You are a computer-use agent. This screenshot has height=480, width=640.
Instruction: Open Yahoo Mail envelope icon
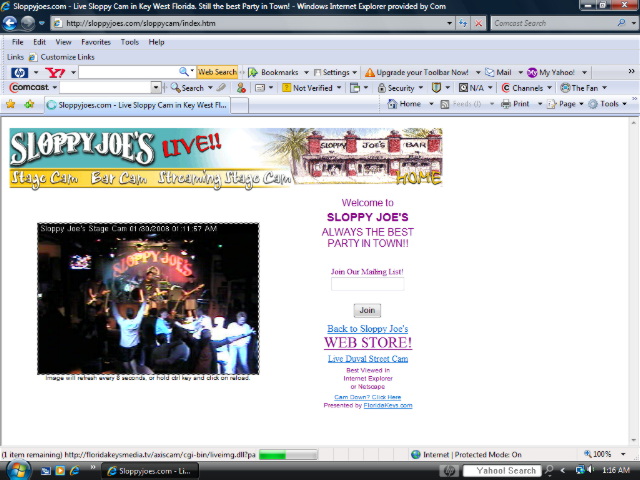point(489,72)
